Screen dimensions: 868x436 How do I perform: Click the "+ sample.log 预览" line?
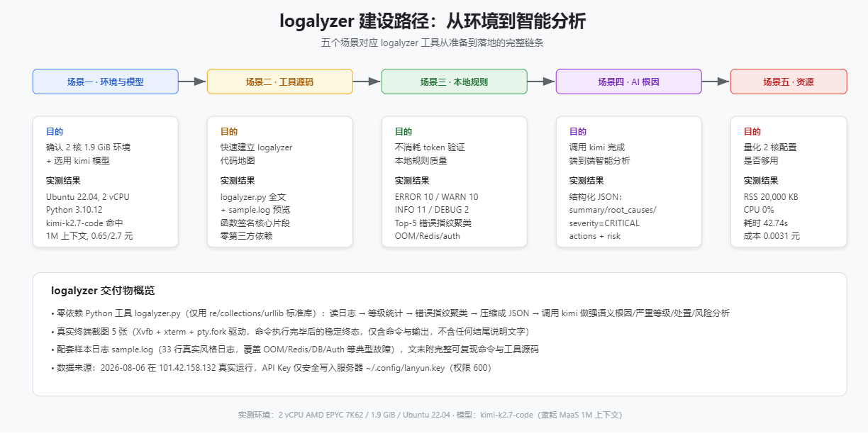click(255, 210)
